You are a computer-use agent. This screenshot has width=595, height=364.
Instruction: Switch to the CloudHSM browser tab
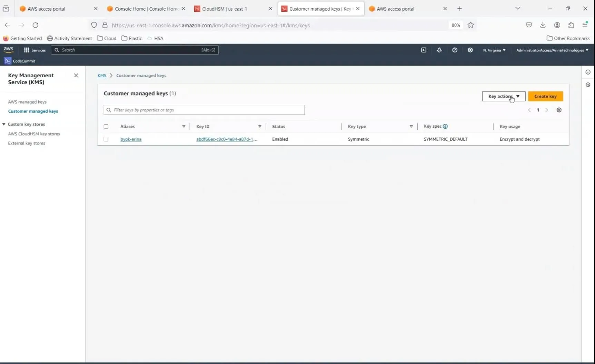coord(224,9)
